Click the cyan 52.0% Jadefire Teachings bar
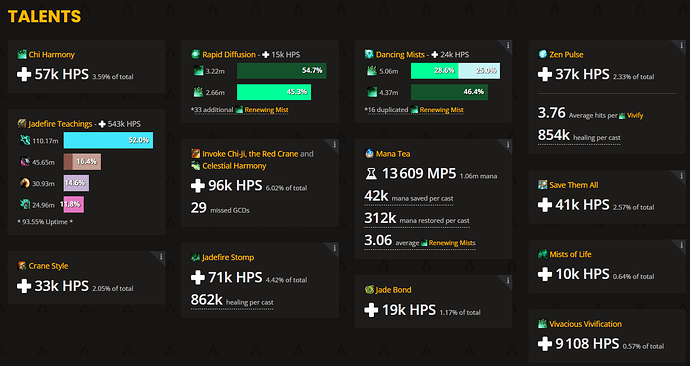 108,140
